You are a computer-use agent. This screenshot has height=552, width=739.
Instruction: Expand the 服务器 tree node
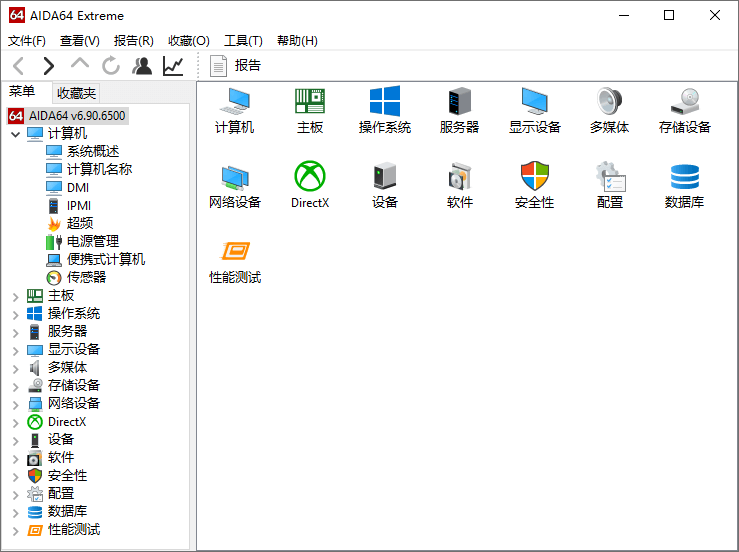click(x=16, y=332)
